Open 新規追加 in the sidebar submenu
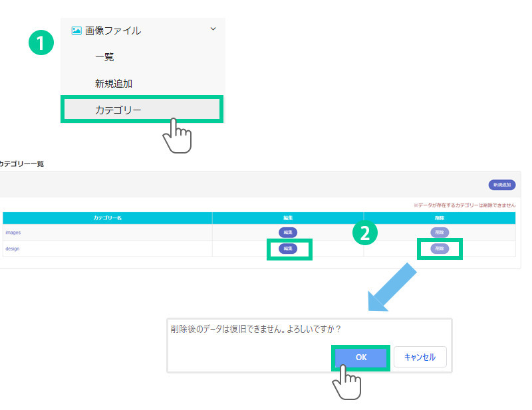Viewport: 532px width, 410px height. tap(113, 84)
